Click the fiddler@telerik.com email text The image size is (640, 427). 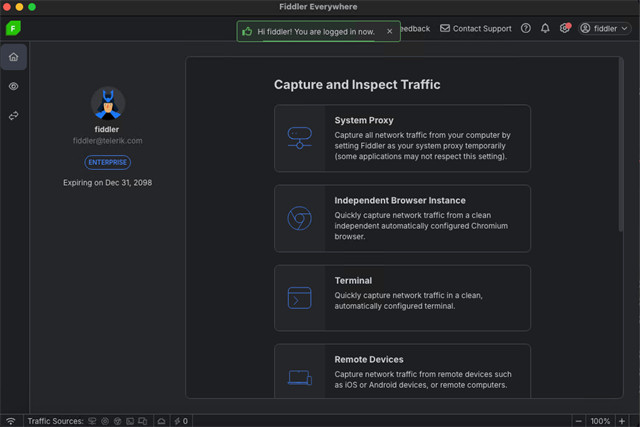click(x=108, y=140)
